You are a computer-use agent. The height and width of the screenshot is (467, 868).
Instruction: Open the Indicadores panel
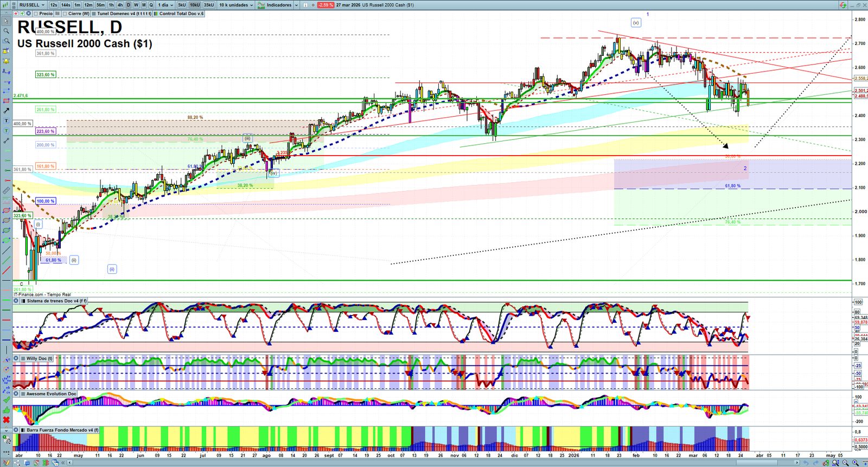[x=278, y=5]
